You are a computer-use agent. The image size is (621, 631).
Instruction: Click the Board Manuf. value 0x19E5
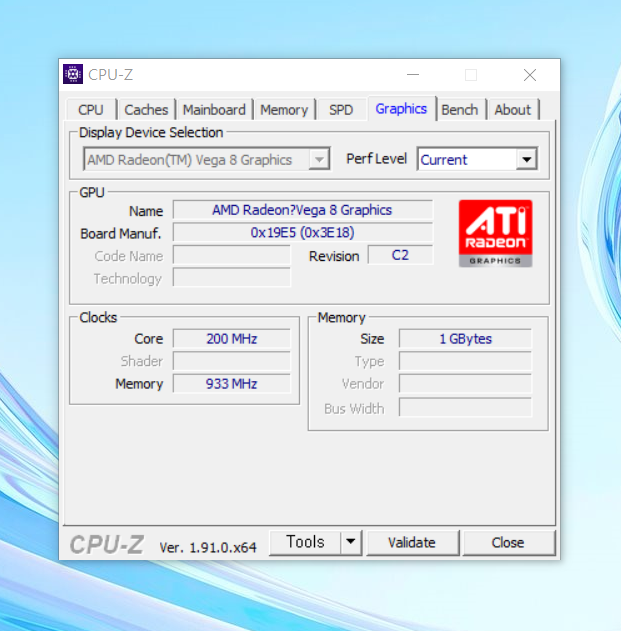pos(303,232)
